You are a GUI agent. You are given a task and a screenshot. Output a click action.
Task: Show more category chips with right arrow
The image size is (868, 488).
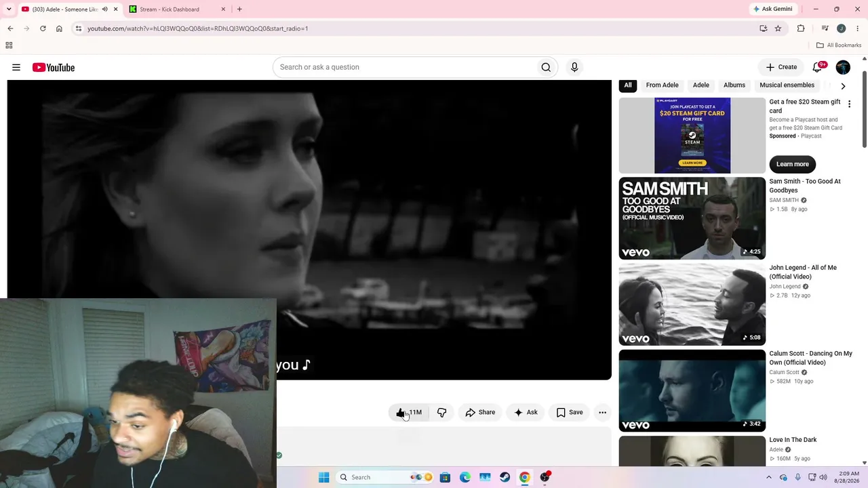click(x=843, y=86)
